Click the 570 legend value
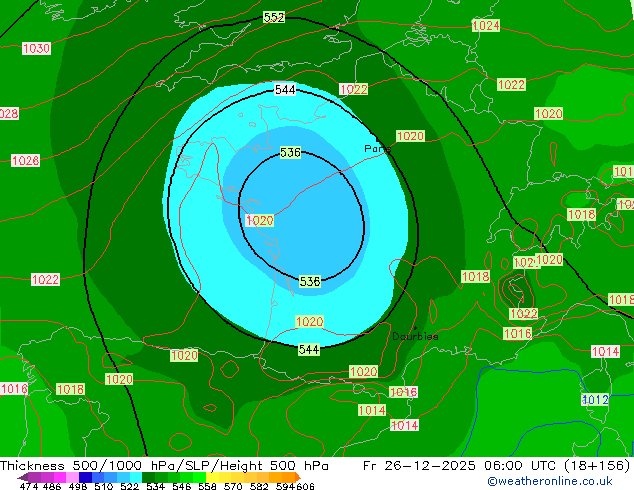634x490 pixels. coord(233,486)
